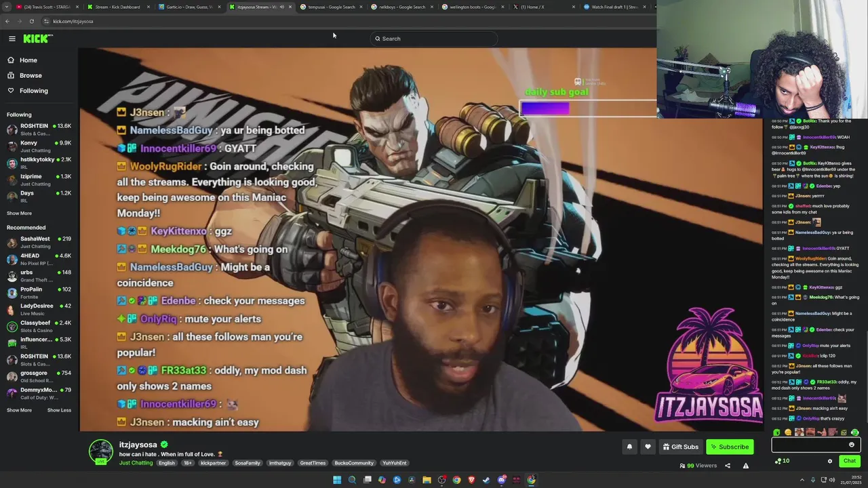Click the yellow laughing emote in chat bar
Viewport: 868px width, 488px height.
pos(787,432)
